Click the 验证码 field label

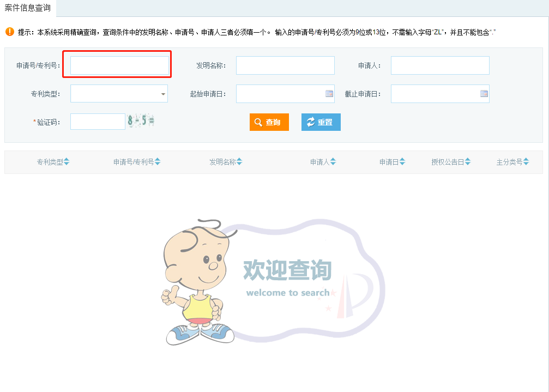point(49,122)
